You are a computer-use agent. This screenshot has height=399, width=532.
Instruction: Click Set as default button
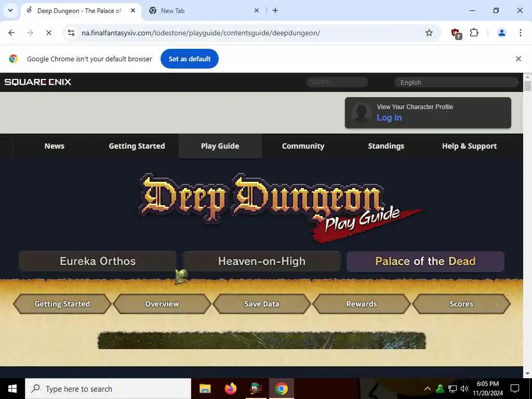[x=189, y=59]
